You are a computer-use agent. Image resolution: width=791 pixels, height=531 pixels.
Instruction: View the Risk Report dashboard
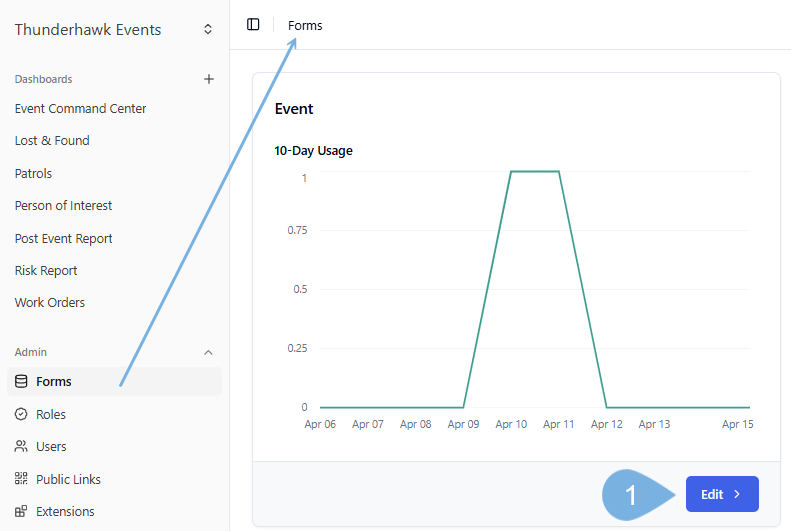point(46,270)
